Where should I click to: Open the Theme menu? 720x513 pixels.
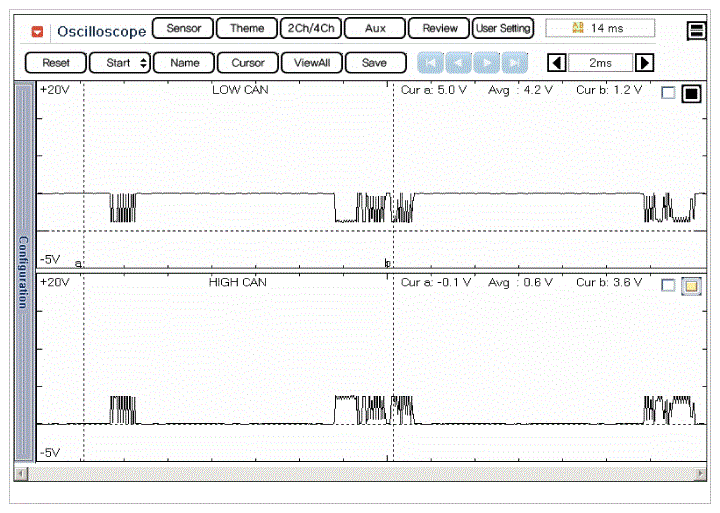click(x=246, y=28)
